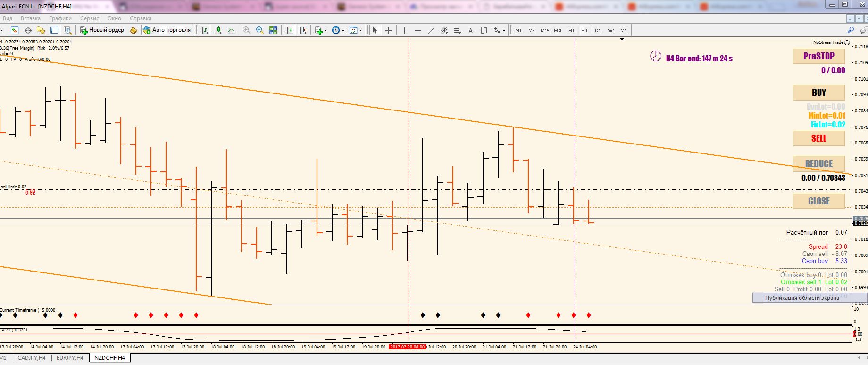Switch timeframe to M30
868x365 pixels.
point(558,30)
